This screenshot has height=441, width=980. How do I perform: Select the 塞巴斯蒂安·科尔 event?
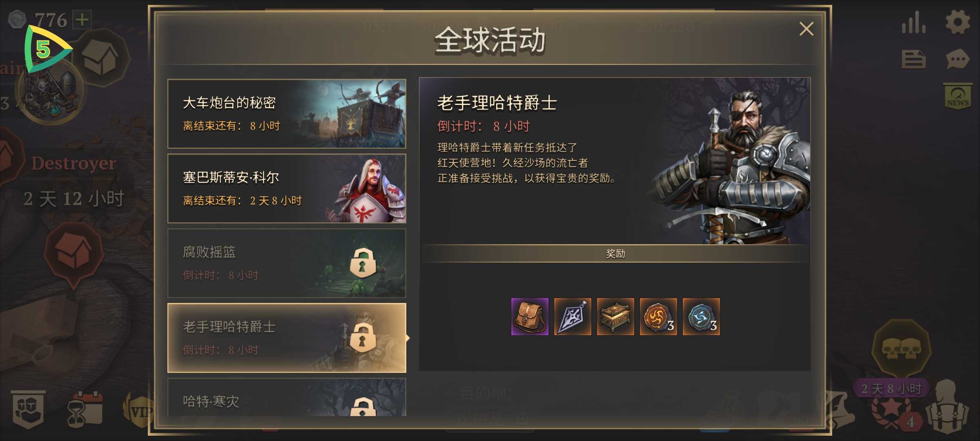(287, 188)
